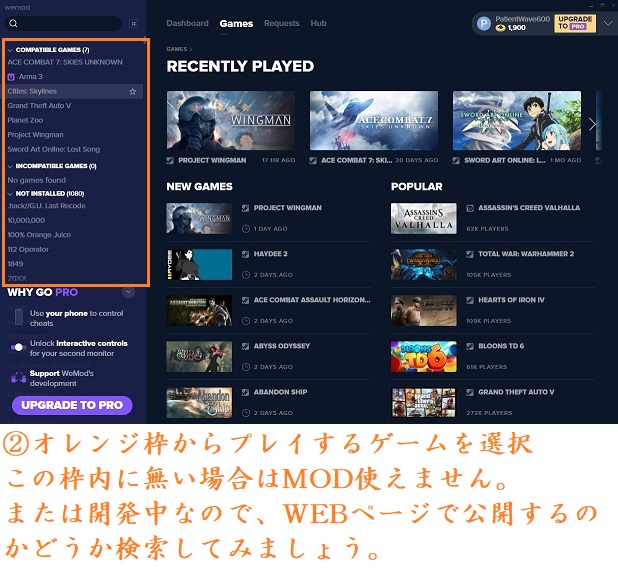Click the GAMES breadcrumb link
Screen dimensions: 618x568
[x=177, y=49]
